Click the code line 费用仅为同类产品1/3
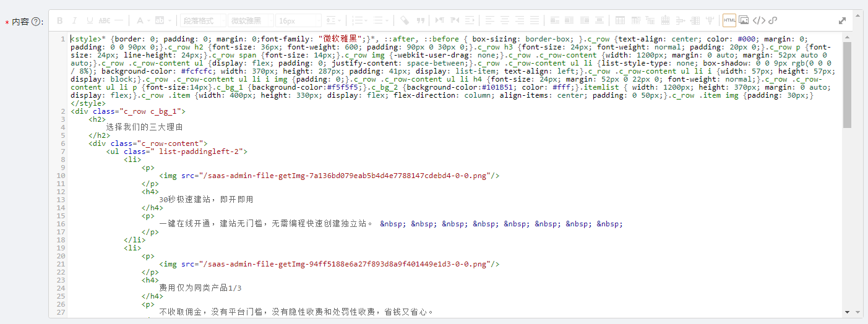 click(x=200, y=288)
